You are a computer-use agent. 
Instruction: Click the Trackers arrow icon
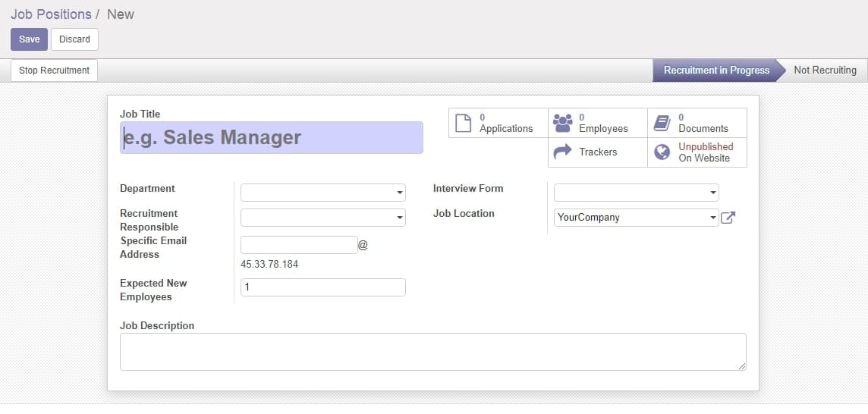click(x=562, y=152)
